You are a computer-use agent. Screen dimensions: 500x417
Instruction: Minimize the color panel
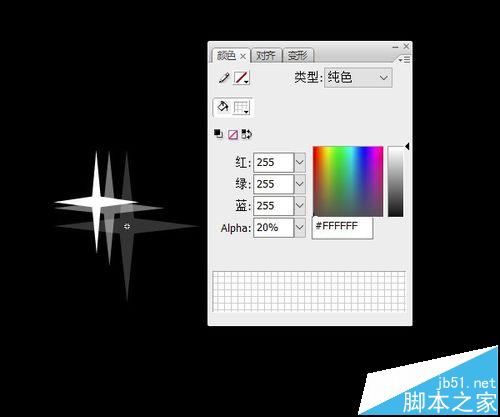395,47
